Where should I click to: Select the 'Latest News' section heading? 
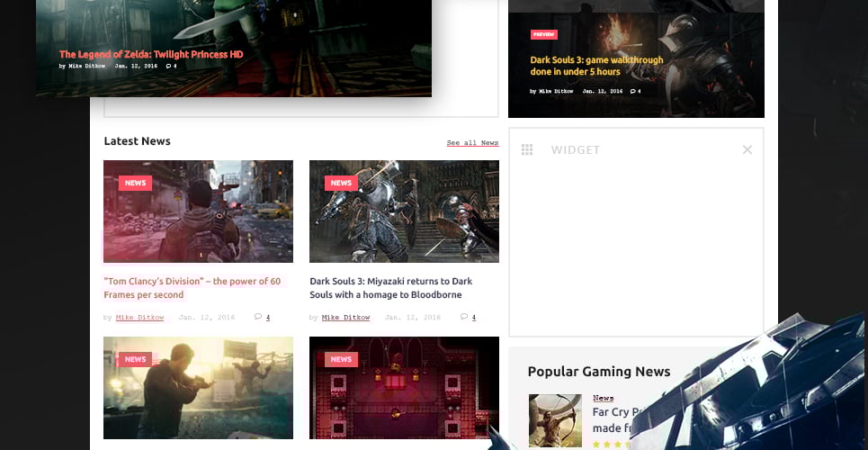(138, 141)
